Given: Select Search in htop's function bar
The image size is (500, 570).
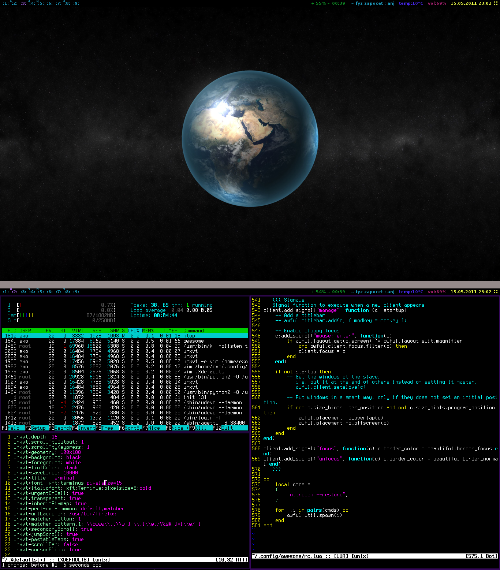Looking at the screenshot, I should tap(64, 428).
